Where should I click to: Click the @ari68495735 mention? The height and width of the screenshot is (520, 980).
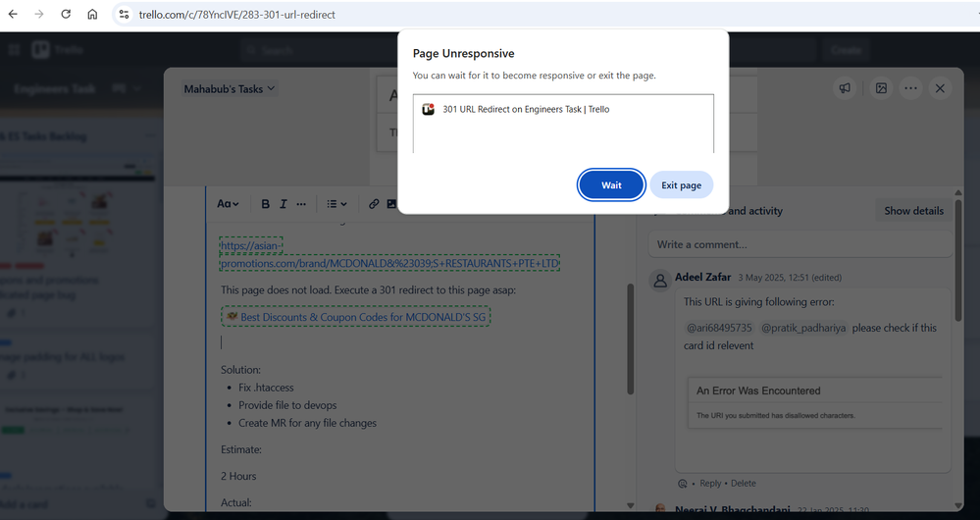pyautogui.click(x=719, y=328)
